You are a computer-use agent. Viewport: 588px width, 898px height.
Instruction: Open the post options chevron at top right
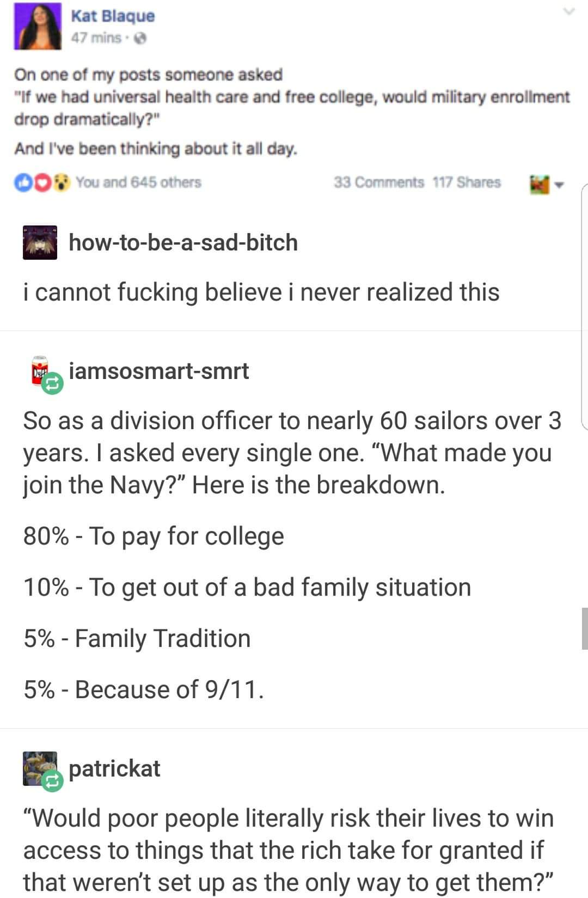click(x=569, y=12)
